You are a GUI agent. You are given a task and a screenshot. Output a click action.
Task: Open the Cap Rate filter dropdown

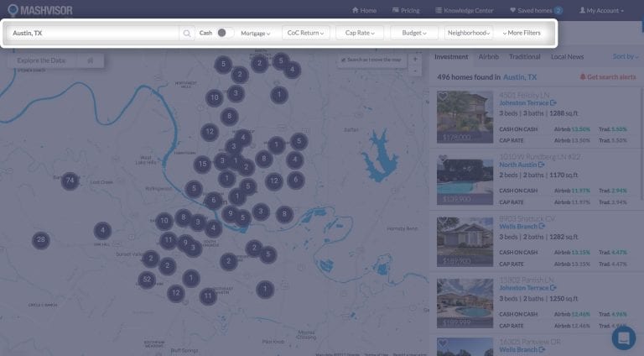[x=359, y=34]
